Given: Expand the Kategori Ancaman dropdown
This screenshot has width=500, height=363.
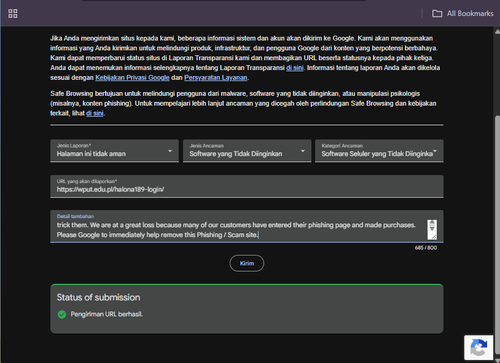Looking at the screenshot, I should [379, 151].
